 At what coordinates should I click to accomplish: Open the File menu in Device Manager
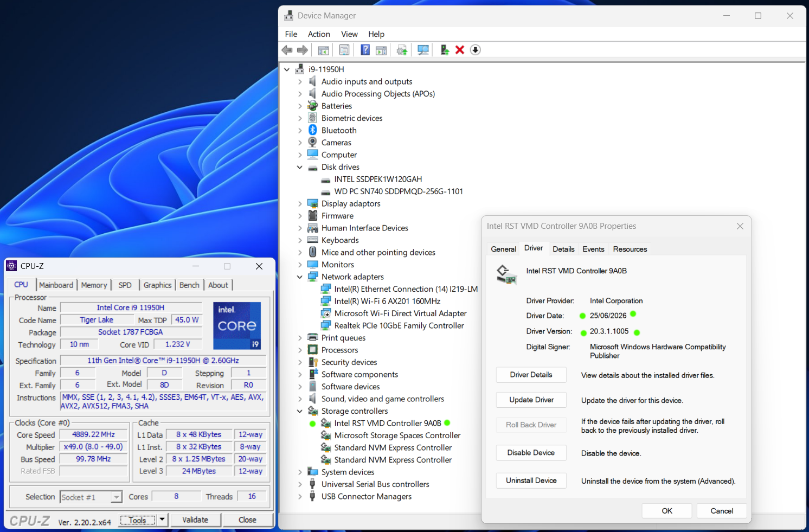pyautogui.click(x=291, y=34)
